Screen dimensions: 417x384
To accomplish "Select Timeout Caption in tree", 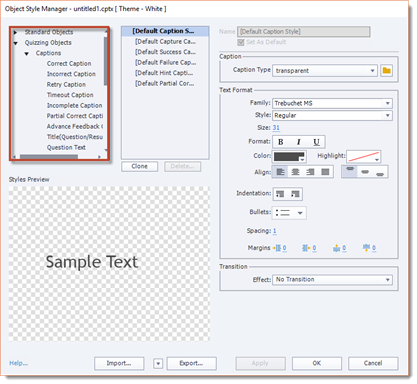I will (x=70, y=95).
